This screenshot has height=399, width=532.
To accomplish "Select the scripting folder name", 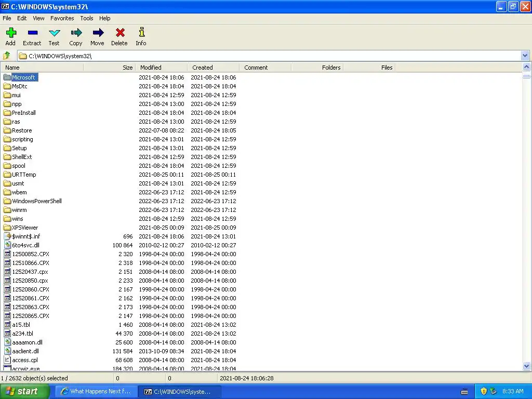I will point(22,139).
